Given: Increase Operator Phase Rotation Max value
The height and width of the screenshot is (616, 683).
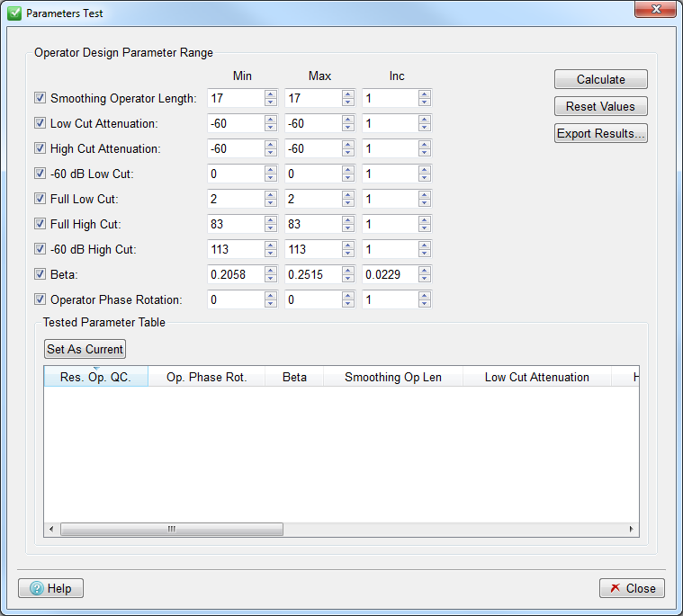Looking at the screenshot, I should (x=348, y=295).
